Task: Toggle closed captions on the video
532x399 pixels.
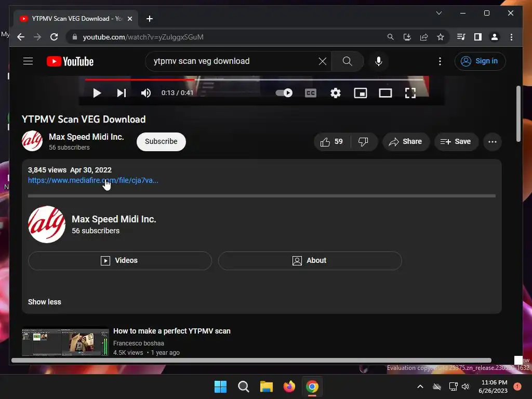Action: coord(311,93)
